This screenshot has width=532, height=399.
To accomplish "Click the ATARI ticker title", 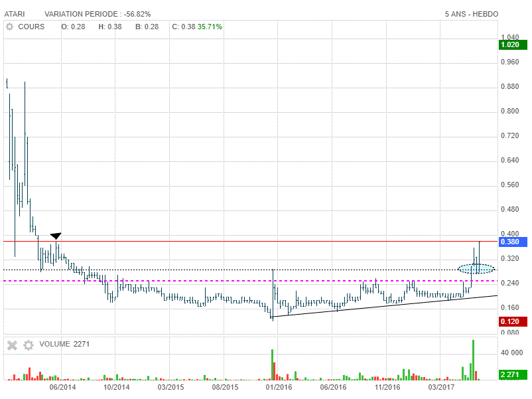I will point(15,14).
